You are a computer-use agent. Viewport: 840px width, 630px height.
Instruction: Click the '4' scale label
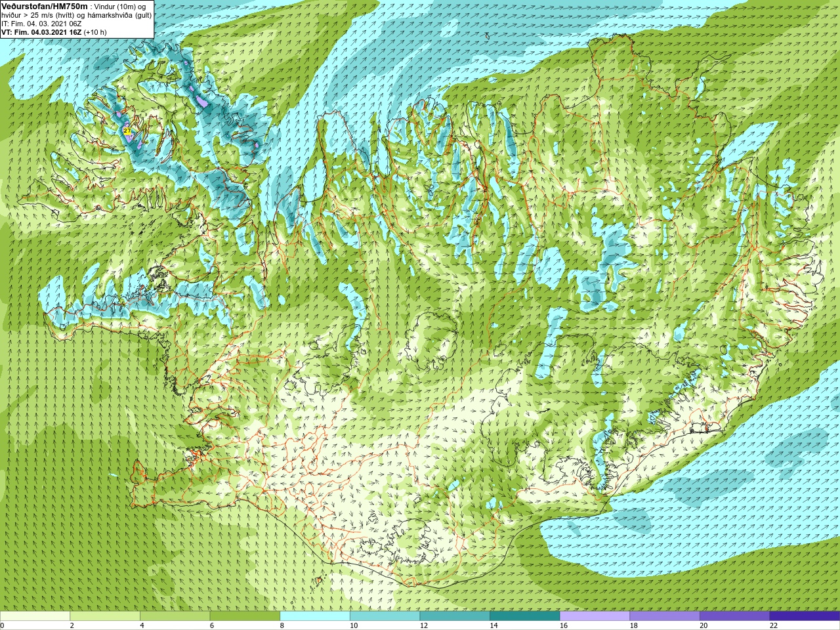(142, 625)
